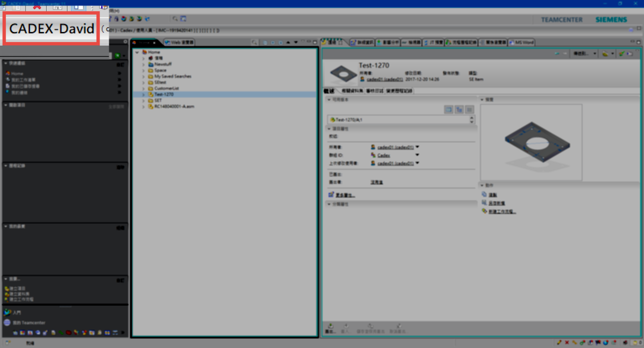Click the first application icon in bottom strip

click(15, 333)
